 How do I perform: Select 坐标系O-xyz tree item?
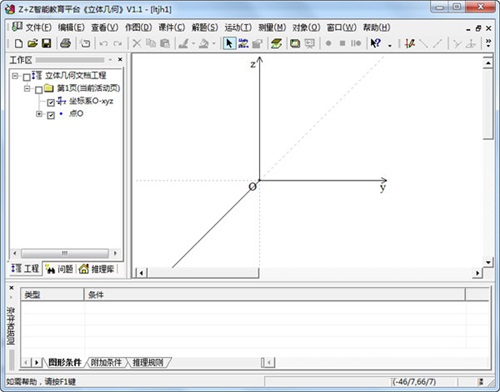point(91,101)
